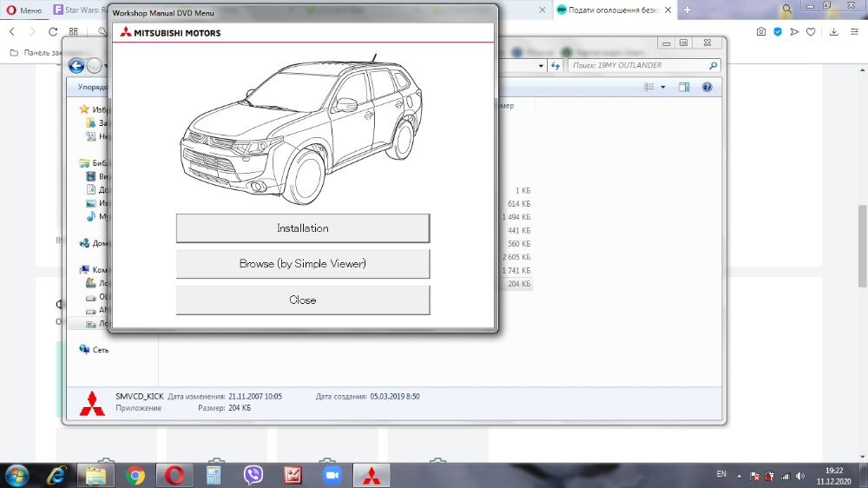Image resolution: width=868 pixels, height=488 pixels.
Task: Open Browse (by Simple Viewer)
Action: pyautogui.click(x=302, y=264)
